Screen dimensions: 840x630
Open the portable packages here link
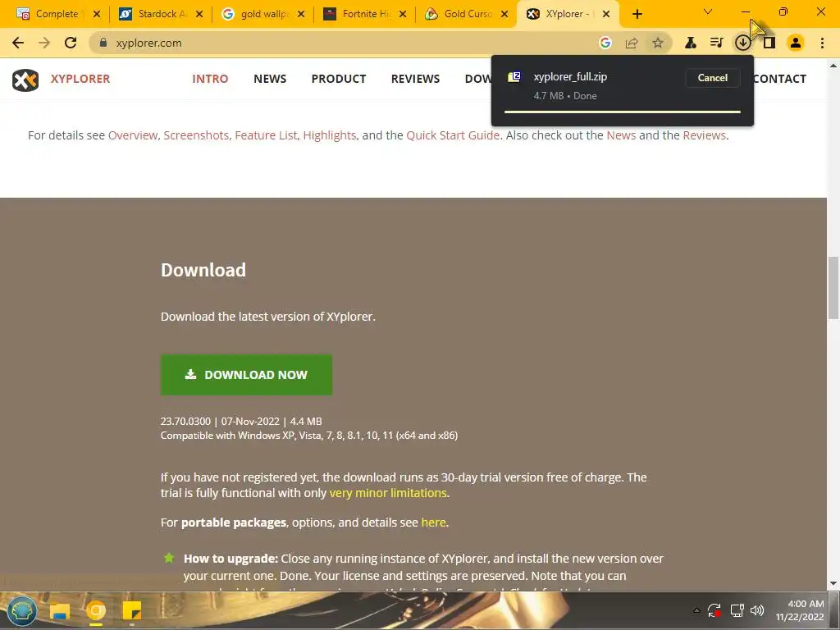(433, 523)
